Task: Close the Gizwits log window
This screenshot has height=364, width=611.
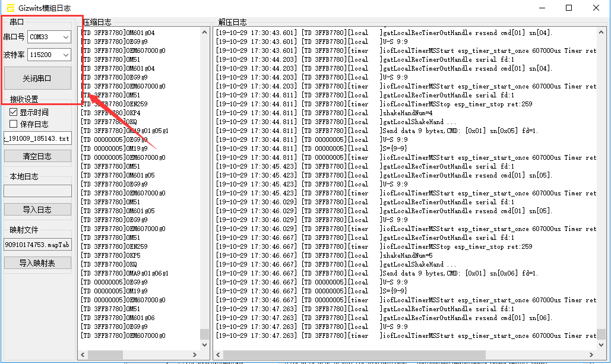Action: click(596, 8)
